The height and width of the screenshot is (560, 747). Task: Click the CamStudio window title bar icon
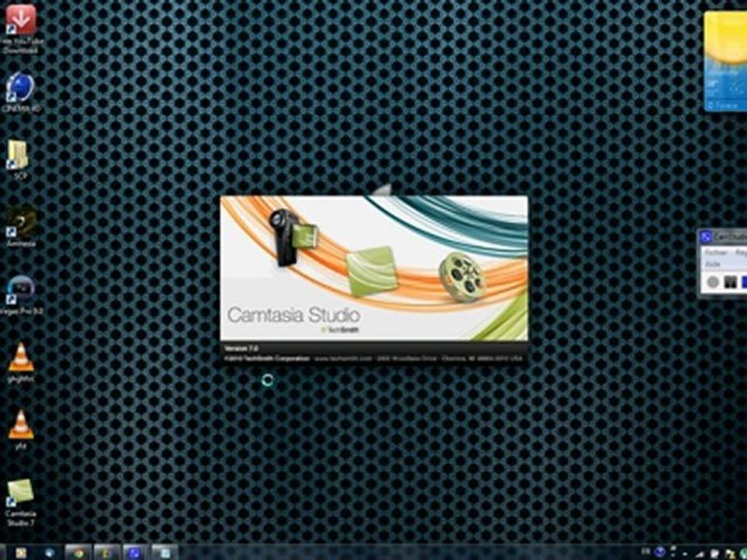coord(707,236)
